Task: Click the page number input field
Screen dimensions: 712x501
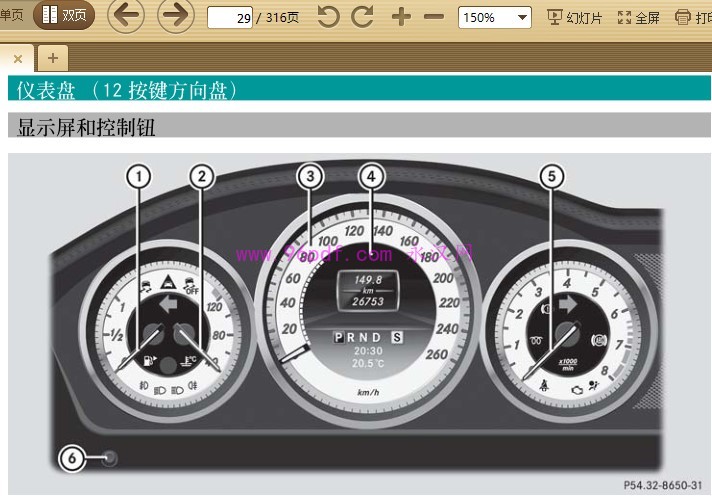Action: (230, 18)
